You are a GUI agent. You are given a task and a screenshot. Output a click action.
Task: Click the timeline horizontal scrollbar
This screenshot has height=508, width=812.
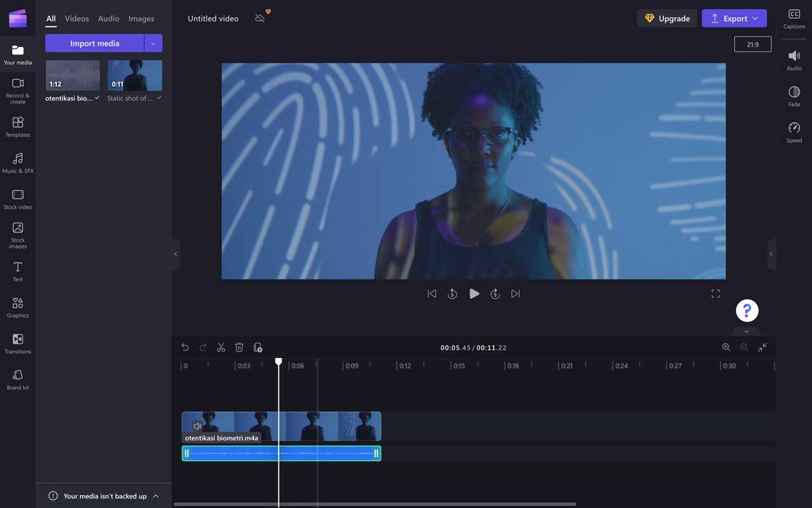coord(374,504)
